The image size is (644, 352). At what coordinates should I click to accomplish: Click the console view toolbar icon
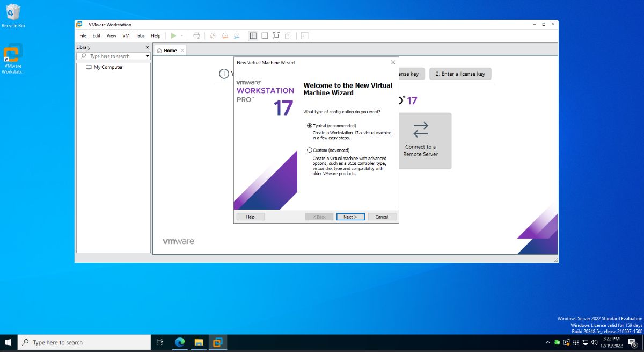click(304, 35)
